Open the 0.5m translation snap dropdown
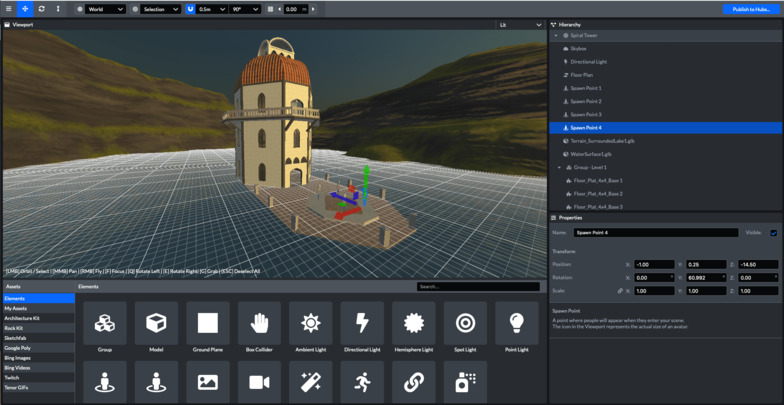 point(212,9)
